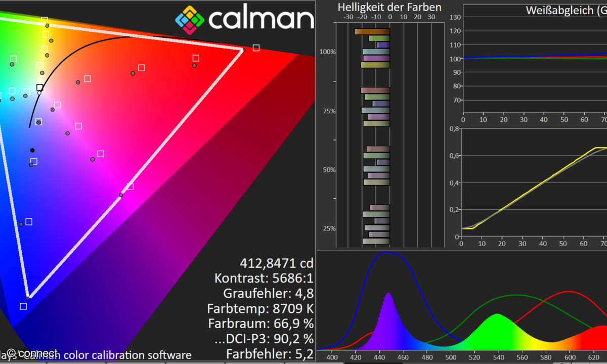Click the red primary target square beyond the triangle corner

(256, 48)
